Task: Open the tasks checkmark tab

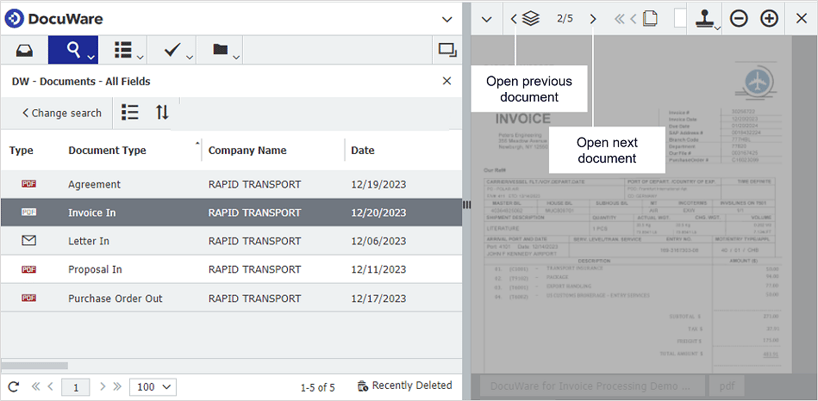Action: 172,49
